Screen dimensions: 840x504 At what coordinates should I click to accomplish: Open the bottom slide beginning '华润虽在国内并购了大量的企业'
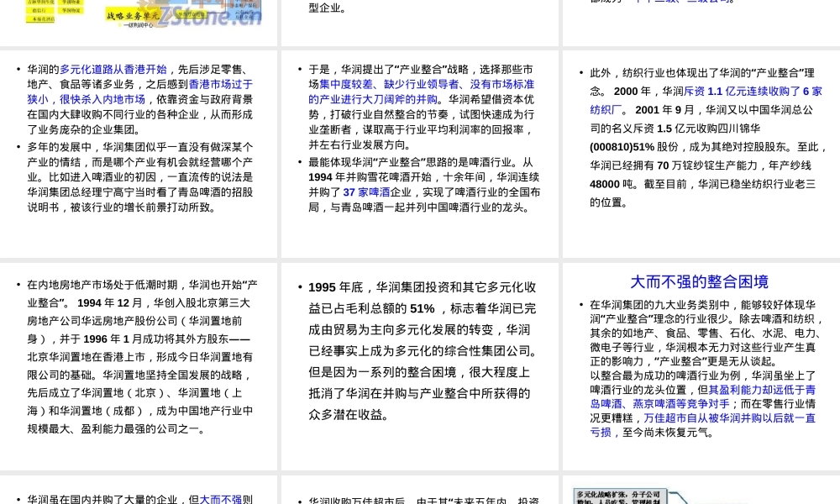pyautogui.click(x=139, y=490)
